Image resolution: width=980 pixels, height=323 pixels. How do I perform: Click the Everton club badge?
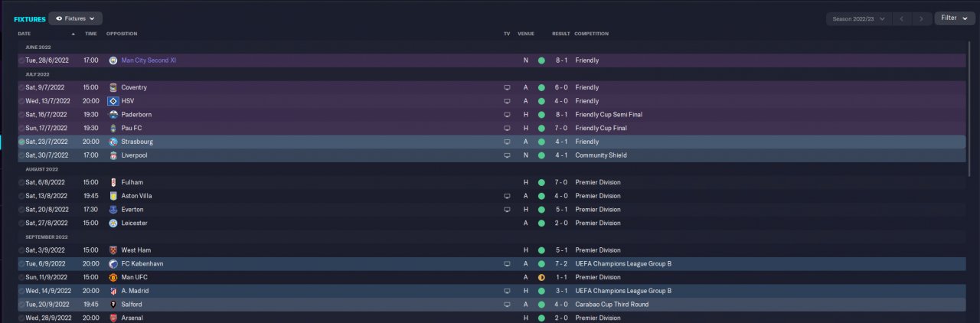[113, 210]
